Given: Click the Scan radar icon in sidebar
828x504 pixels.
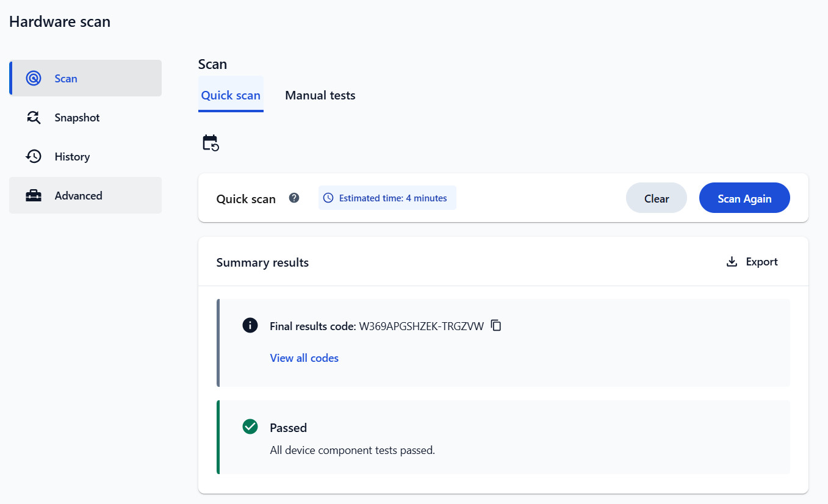Looking at the screenshot, I should pos(34,78).
